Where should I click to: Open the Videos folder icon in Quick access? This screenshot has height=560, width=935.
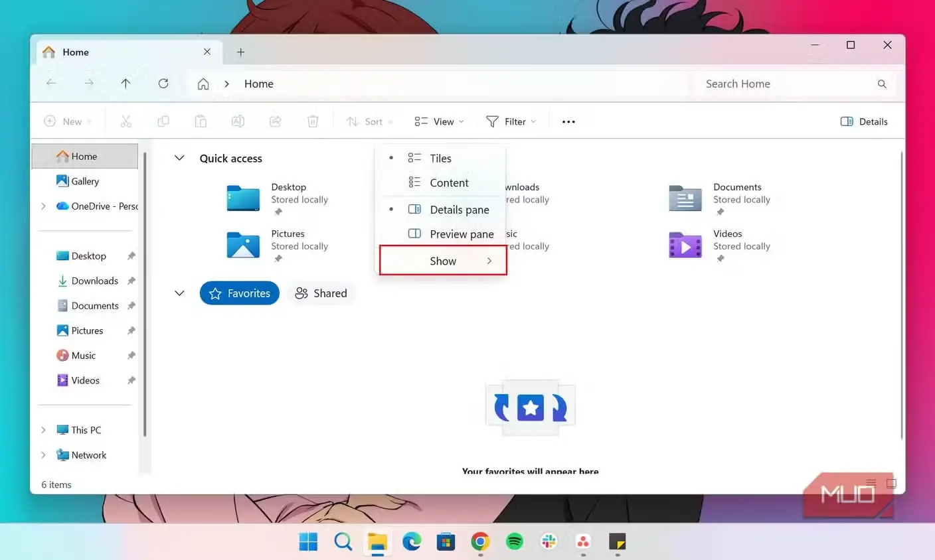point(685,245)
